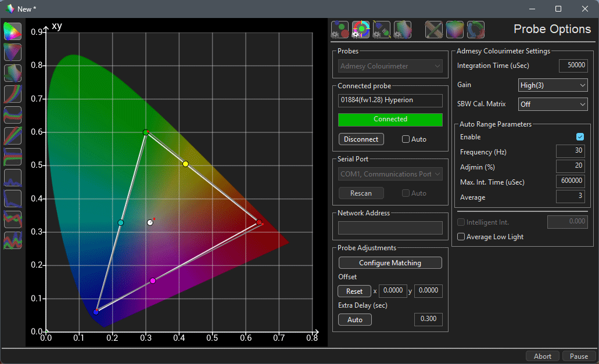This screenshot has height=364, width=599.
Task: Toggle the Auto Range Enable checkbox
Action: click(x=580, y=137)
